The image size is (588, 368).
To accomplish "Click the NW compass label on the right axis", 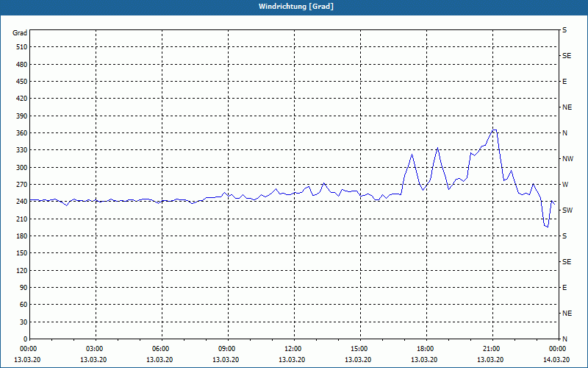I will pos(567,159).
